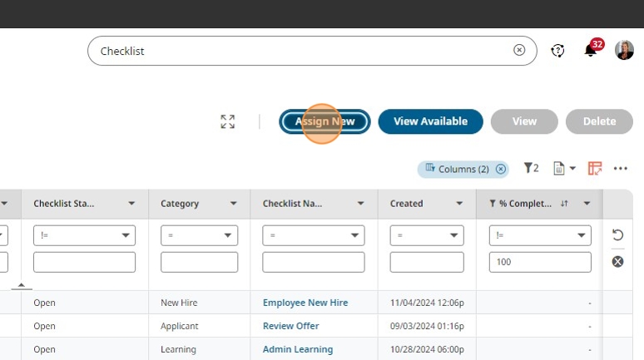Open the Category column menu
This screenshot has height=360, width=644.
[x=233, y=204]
